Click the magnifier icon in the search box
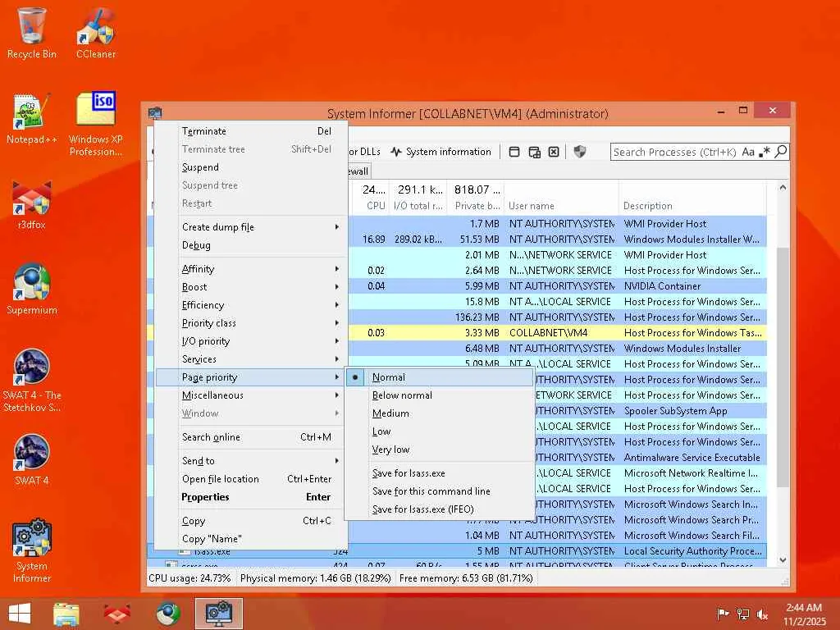This screenshot has width=840, height=630. (781, 152)
